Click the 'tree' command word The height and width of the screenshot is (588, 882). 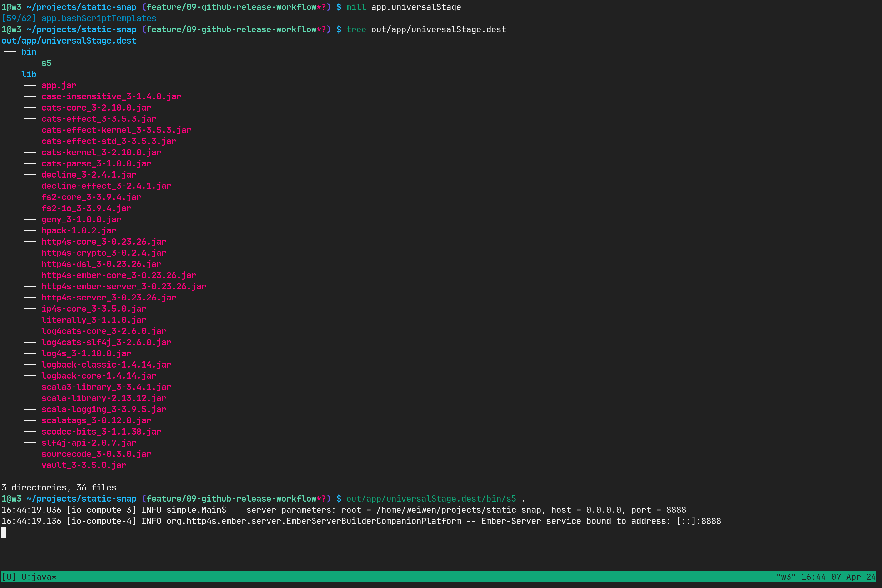tap(356, 30)
